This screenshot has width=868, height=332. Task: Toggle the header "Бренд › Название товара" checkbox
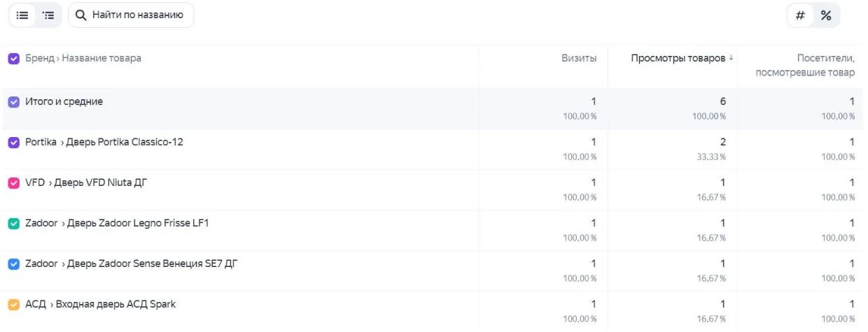13,59
